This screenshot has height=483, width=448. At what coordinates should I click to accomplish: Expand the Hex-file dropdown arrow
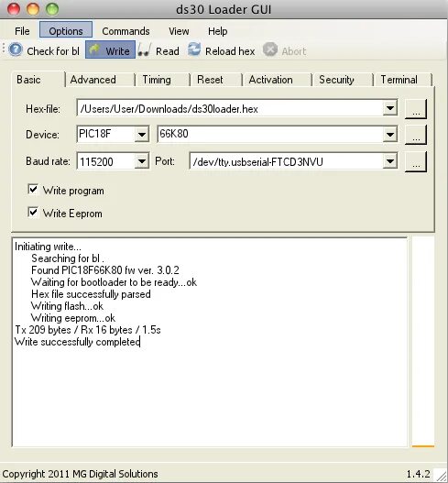390,108
